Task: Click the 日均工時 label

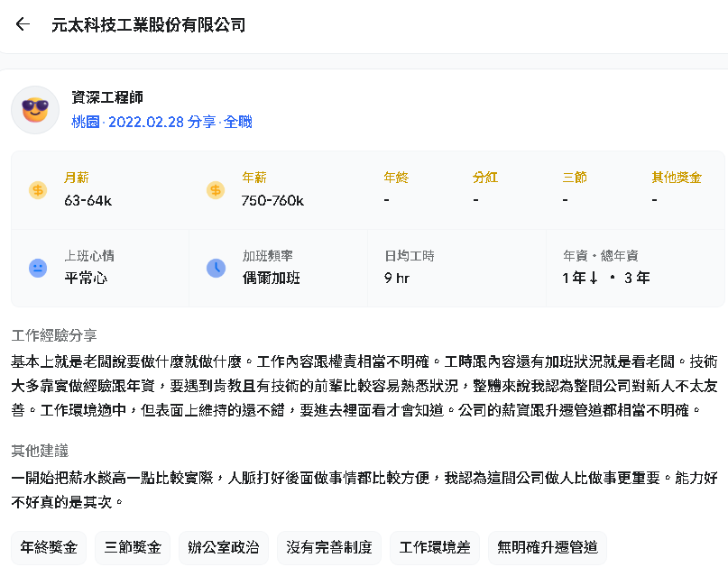Action: [409, 256]
